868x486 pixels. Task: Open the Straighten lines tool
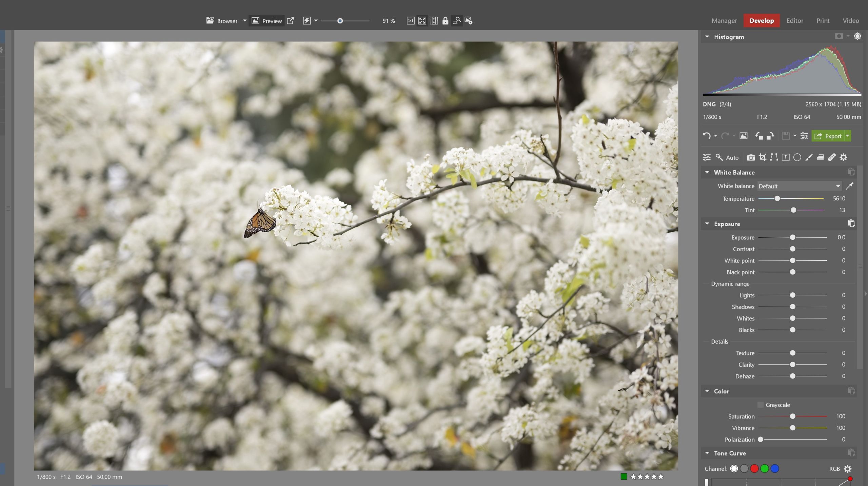[x=774, y=157]
